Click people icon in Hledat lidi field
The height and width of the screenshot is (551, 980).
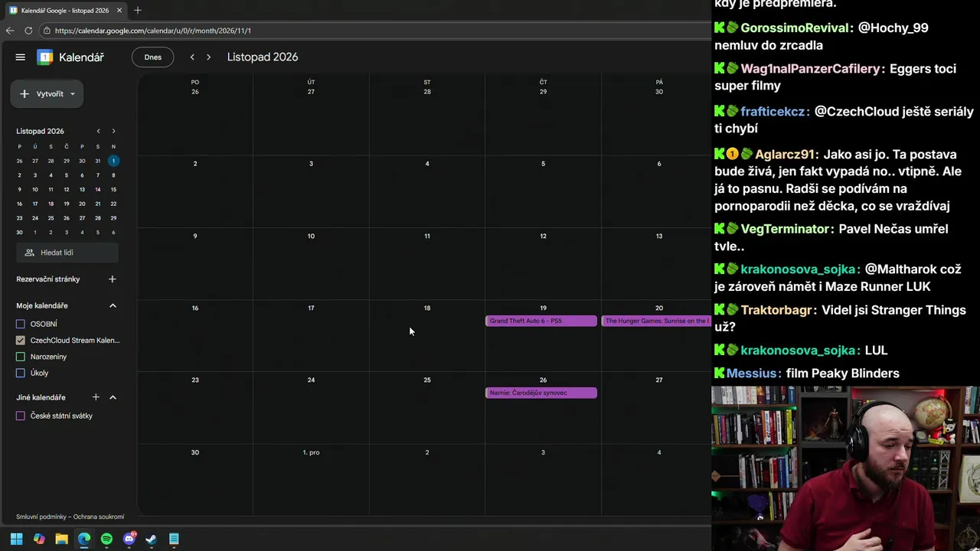click(29, 253)
